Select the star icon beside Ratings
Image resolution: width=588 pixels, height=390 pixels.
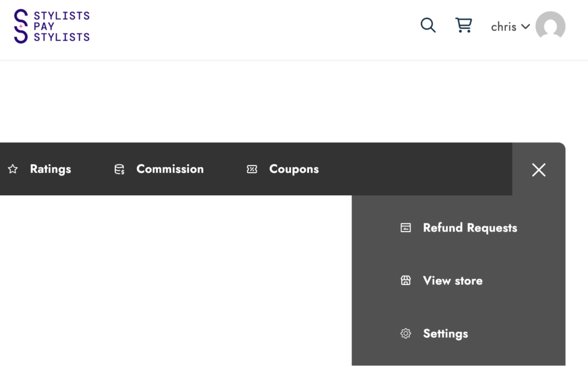tap(13, 169)
